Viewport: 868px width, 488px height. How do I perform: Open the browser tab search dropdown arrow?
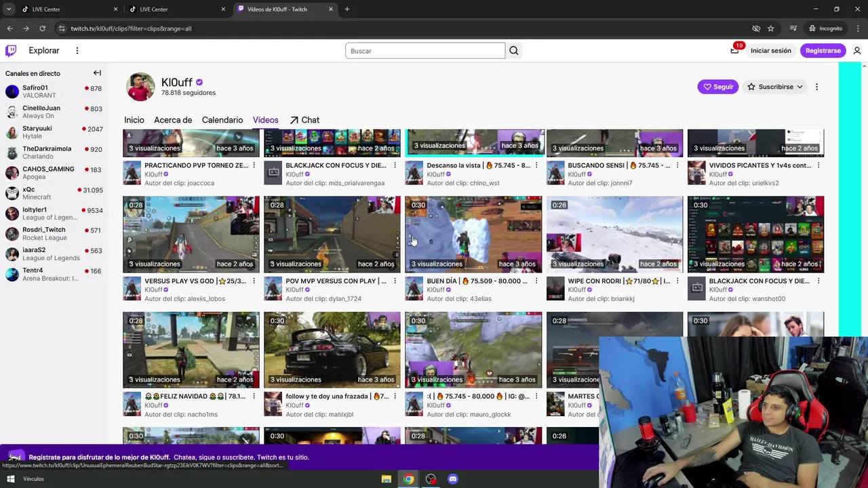point(9,9)
